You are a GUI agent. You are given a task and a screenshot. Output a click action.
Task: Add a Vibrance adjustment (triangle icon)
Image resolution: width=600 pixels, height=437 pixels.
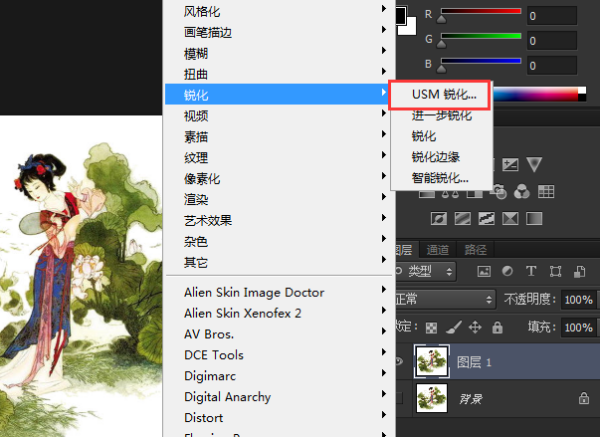(534, 165)
